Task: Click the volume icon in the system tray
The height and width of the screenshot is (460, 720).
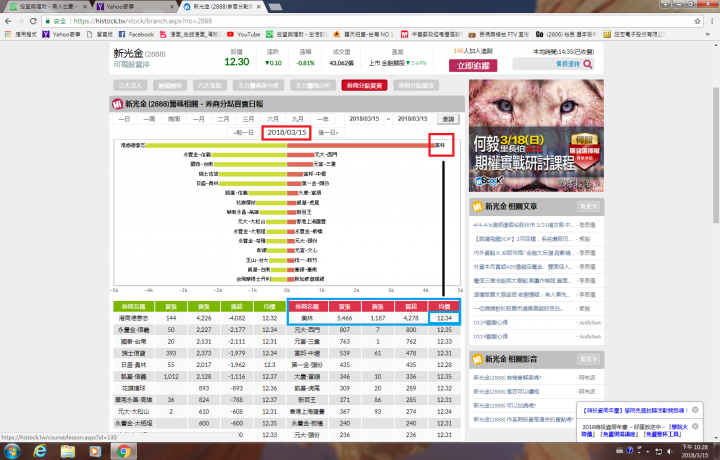Action: point(670,451)
